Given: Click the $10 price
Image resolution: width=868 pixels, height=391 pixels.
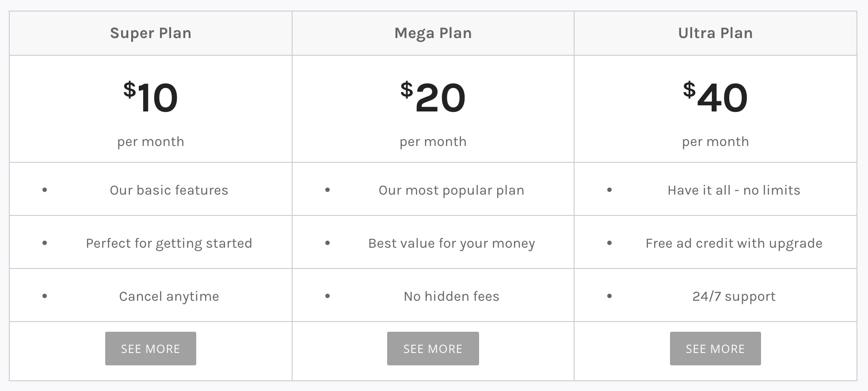Looking at the screenshot, I should click(151, 97).
